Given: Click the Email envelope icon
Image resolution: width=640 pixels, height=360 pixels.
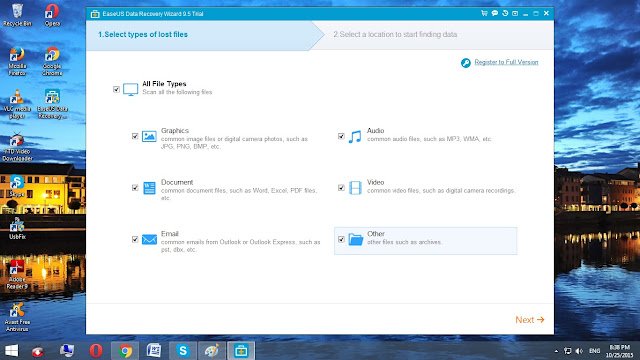Looking at the screenshot, I should (x=149, y=239).
